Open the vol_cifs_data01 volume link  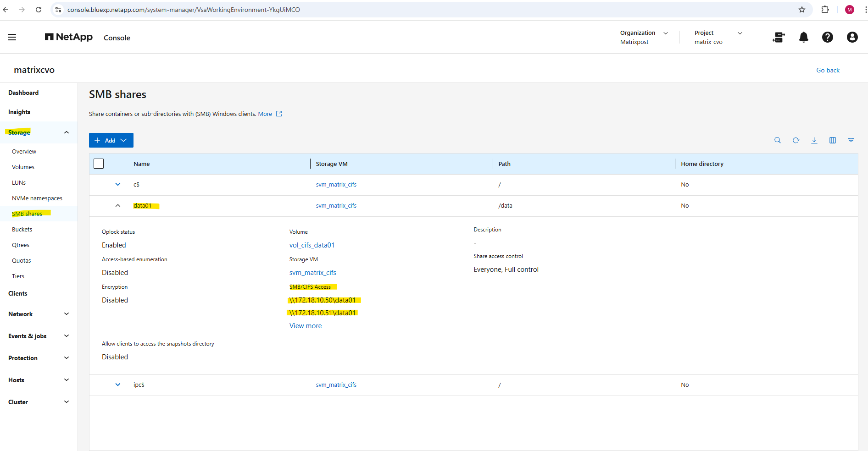[312, 245]
